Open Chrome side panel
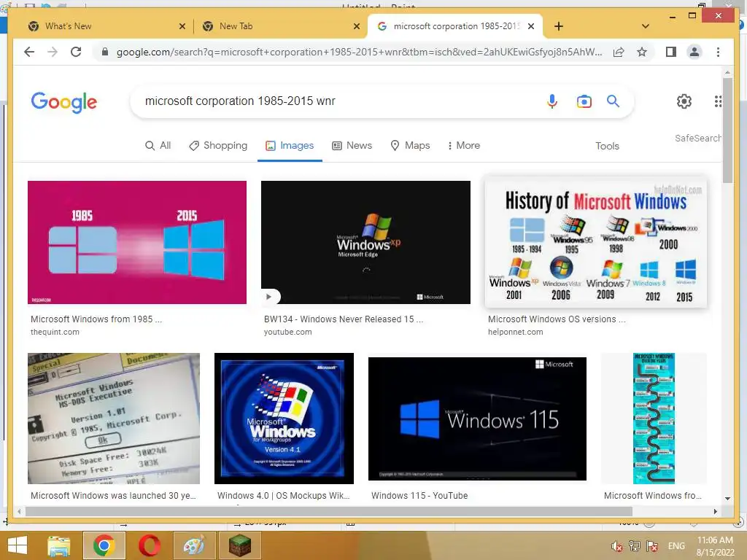 coord(671,52)
